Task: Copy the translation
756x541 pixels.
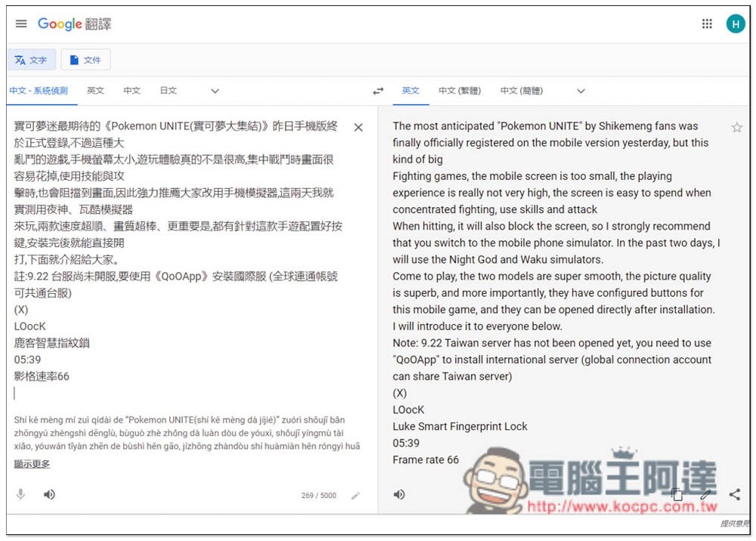Action: [677, 494]
